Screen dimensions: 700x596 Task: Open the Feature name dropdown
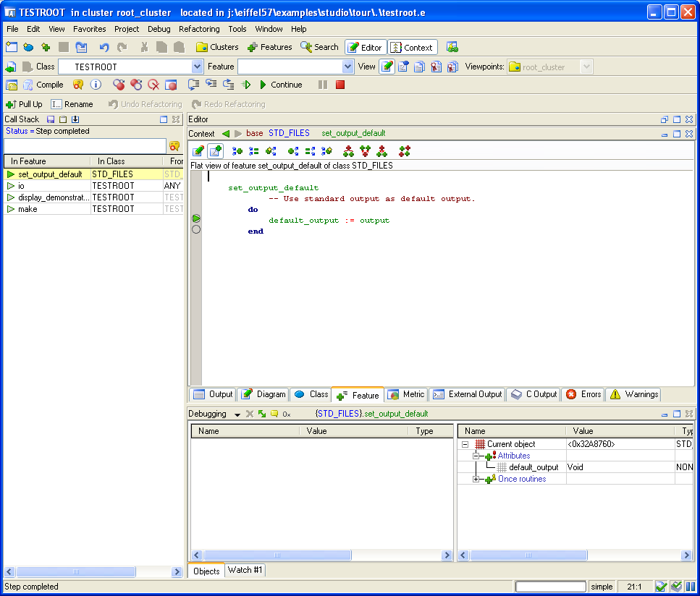347,67
